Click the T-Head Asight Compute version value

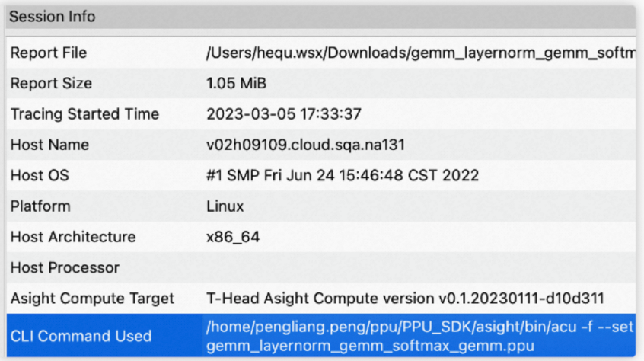(x=404, y=298)
